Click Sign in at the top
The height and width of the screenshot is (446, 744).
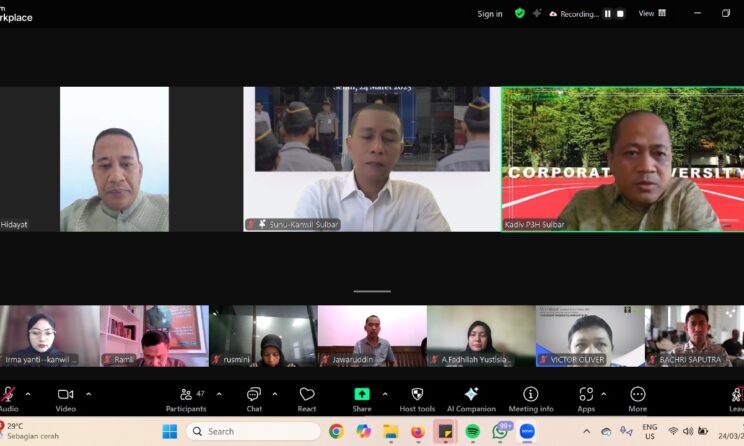(x=490, y=14)
